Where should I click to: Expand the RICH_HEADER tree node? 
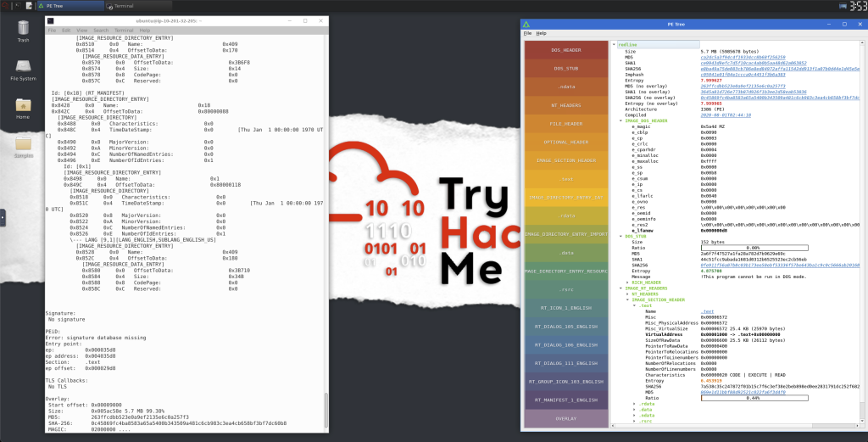(627, 283)
